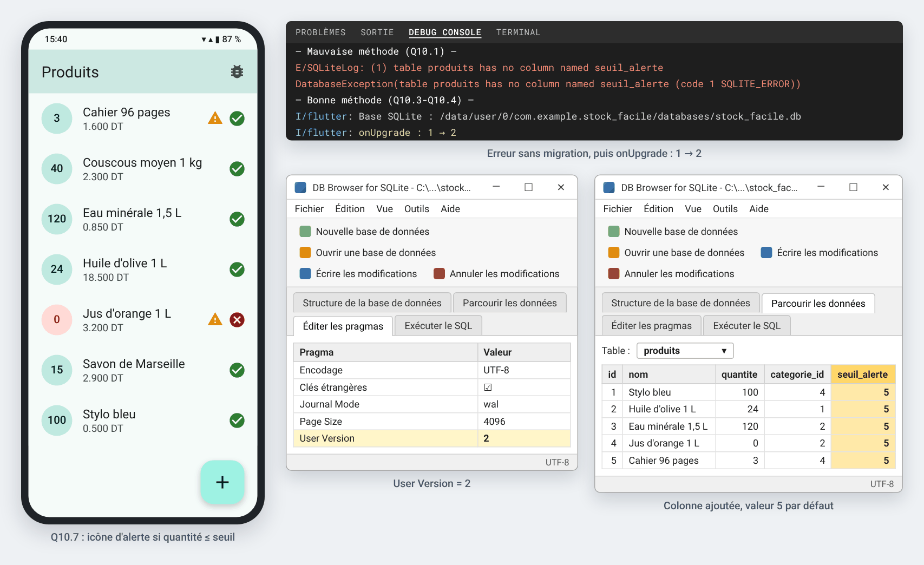Open Éditer les pragmas tab in right DB Browser

(x=651, y=326)
